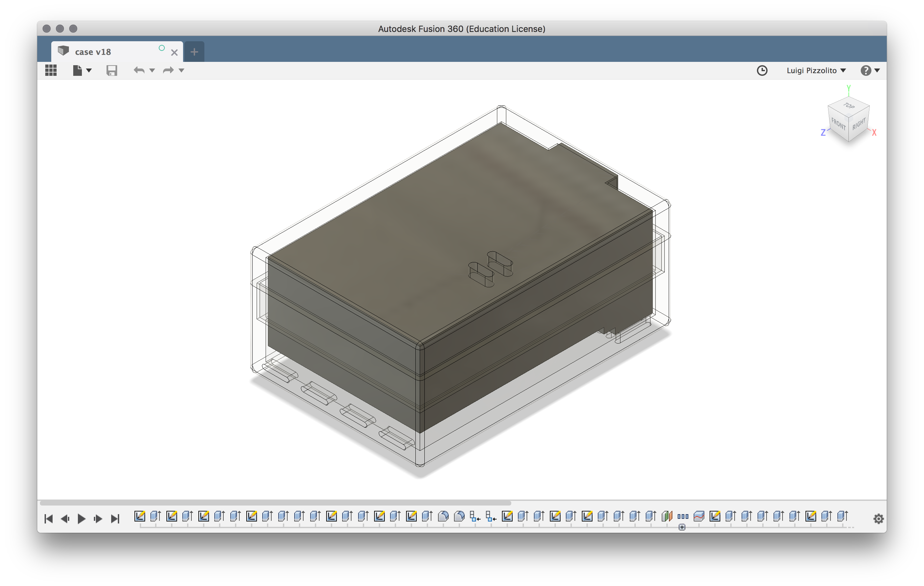The height and width of the screenshot is (586, 924).
Task: Click the Redo arrow icon
Action: pos(168,70)
